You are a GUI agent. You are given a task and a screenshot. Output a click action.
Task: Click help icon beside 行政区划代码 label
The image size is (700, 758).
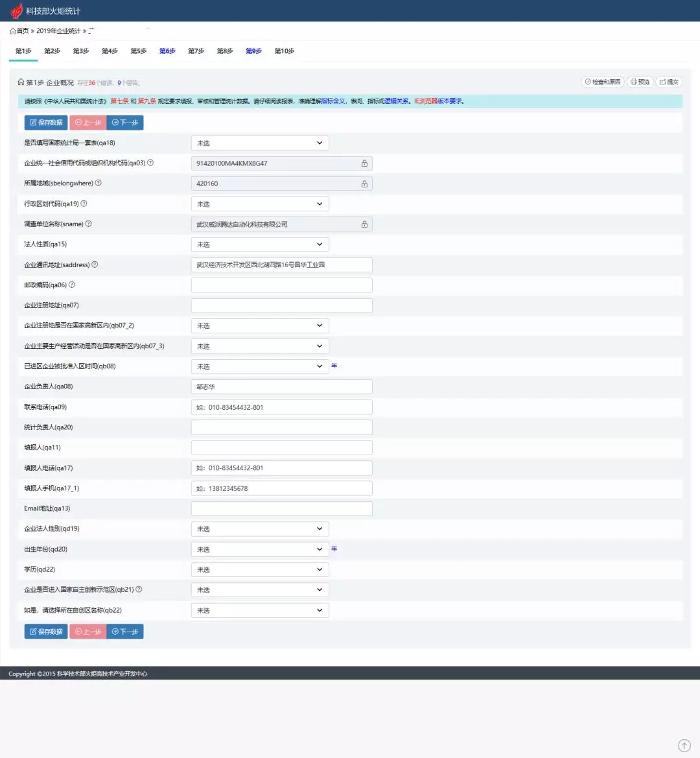pyautogui.click(x=84, y=204)
